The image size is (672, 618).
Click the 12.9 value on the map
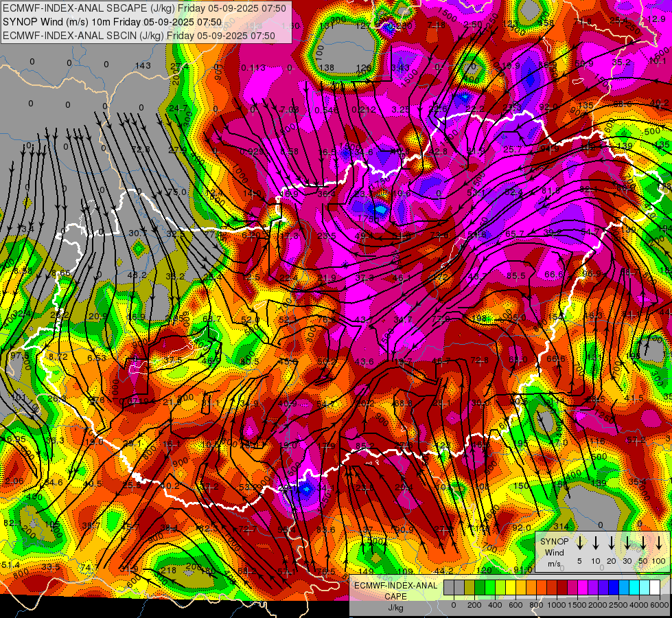coord(656,19)
